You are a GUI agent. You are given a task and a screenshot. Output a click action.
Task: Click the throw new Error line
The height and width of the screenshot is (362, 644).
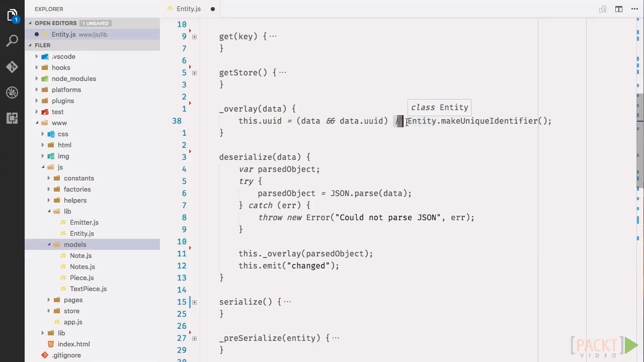[x=366, y=217]
